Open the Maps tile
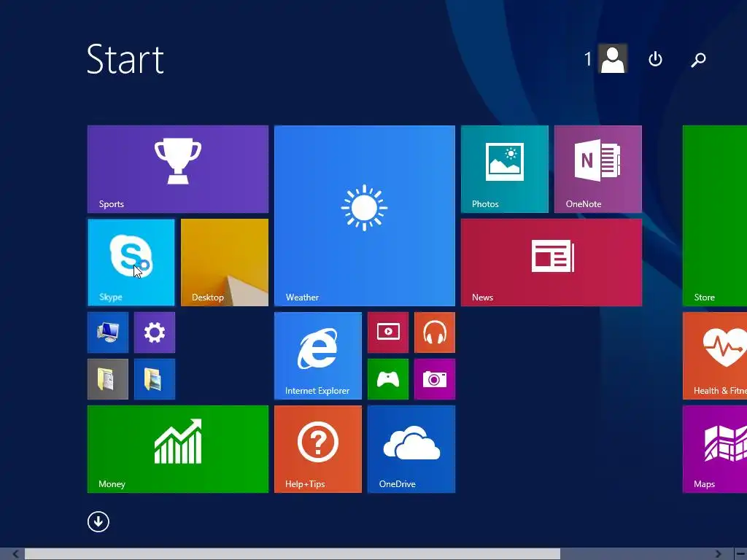The image size is (747, 560). coord(715,449)
